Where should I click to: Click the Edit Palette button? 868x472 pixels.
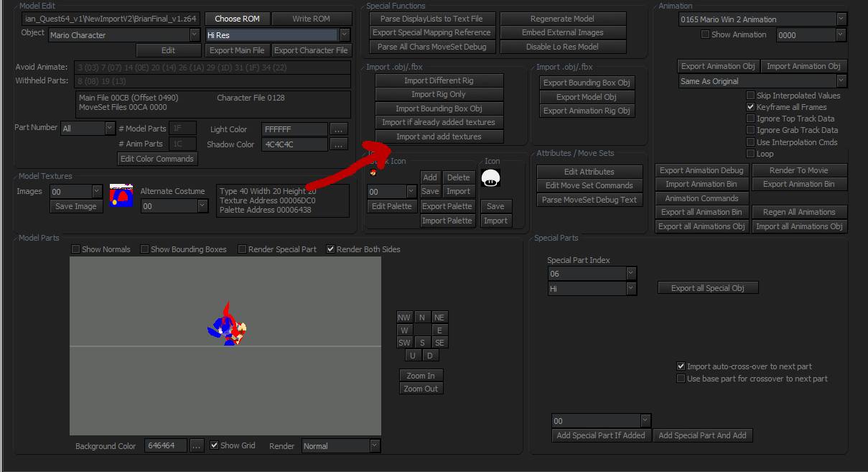(x=391, y=206)
